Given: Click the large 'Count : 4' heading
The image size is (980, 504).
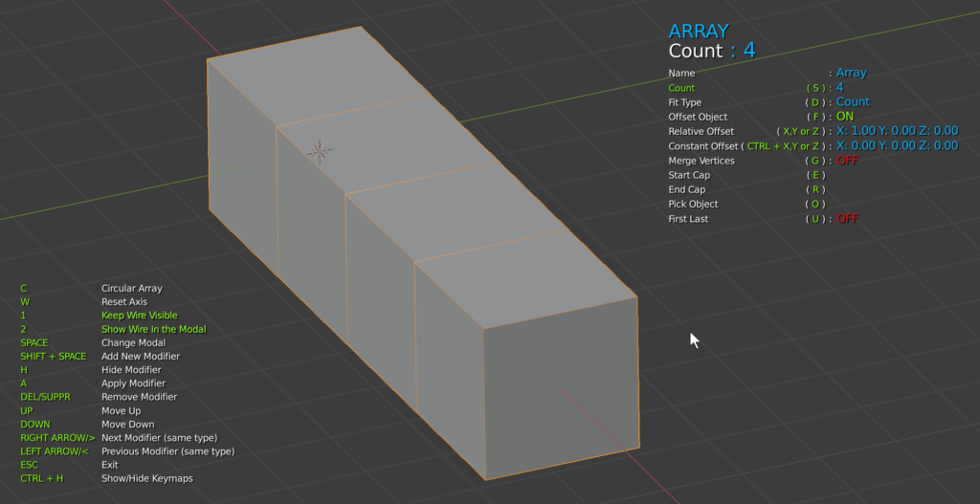Looking at the screenshot, I should (712, 50).
